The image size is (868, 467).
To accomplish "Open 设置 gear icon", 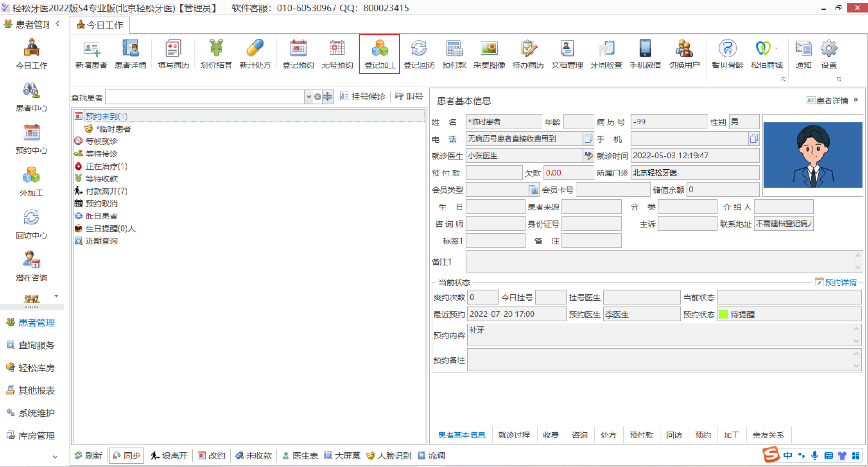I will [829, 54].
